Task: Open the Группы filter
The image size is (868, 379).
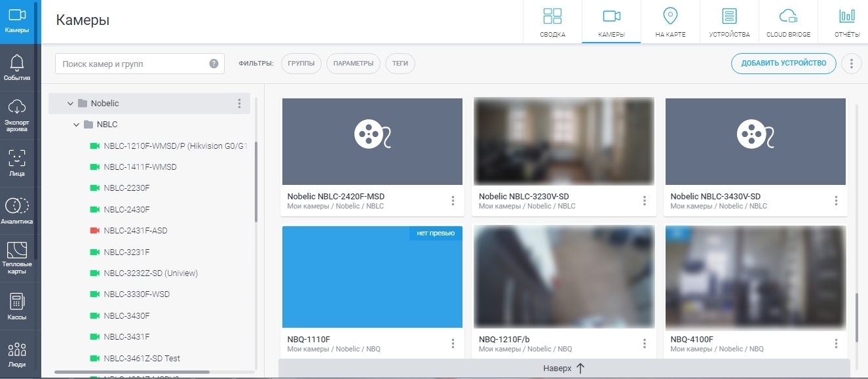Action: 301,64
